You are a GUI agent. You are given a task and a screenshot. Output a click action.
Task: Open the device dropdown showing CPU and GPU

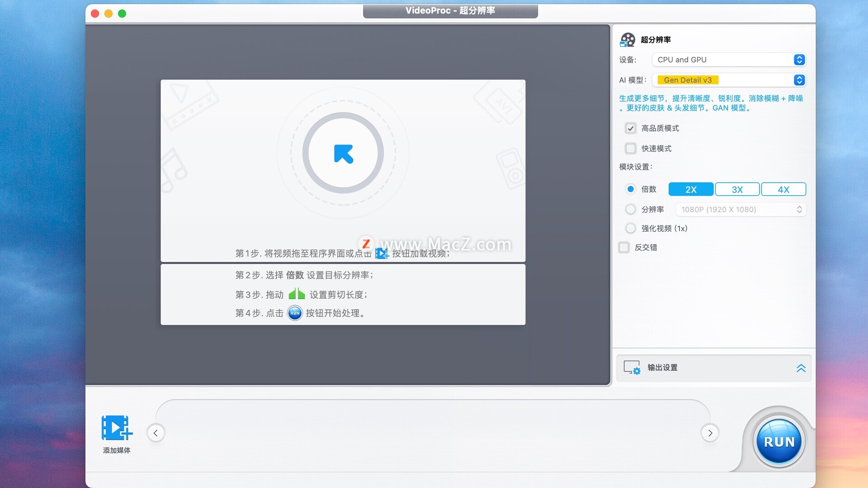[x=729, y=60]
